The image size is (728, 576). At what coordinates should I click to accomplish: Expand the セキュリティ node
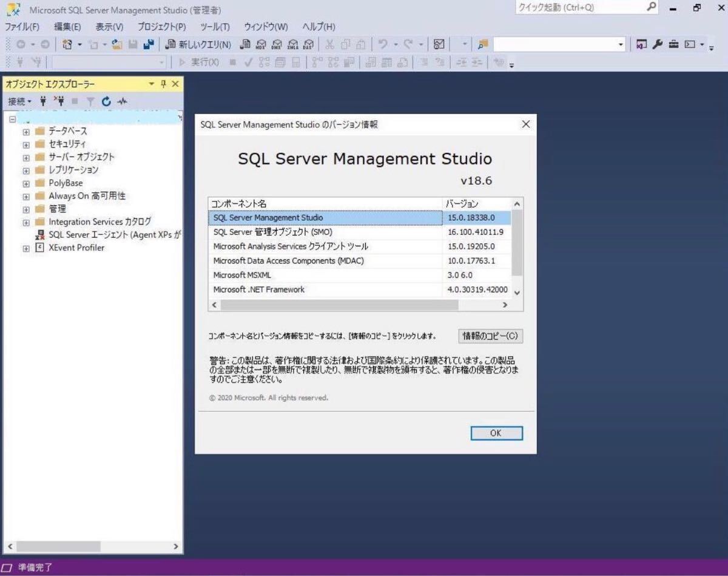[26, 144]
